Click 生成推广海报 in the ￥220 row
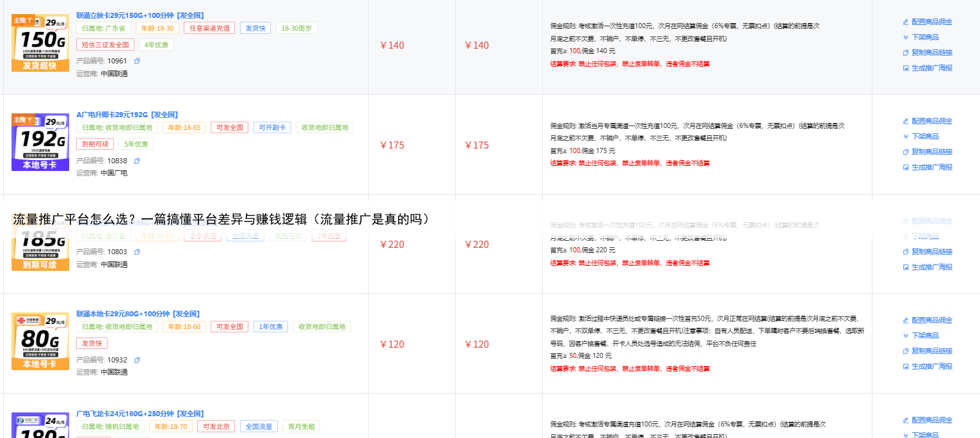Screen dimensions: 980x438 pyautogui.click(x=932, y=267)
